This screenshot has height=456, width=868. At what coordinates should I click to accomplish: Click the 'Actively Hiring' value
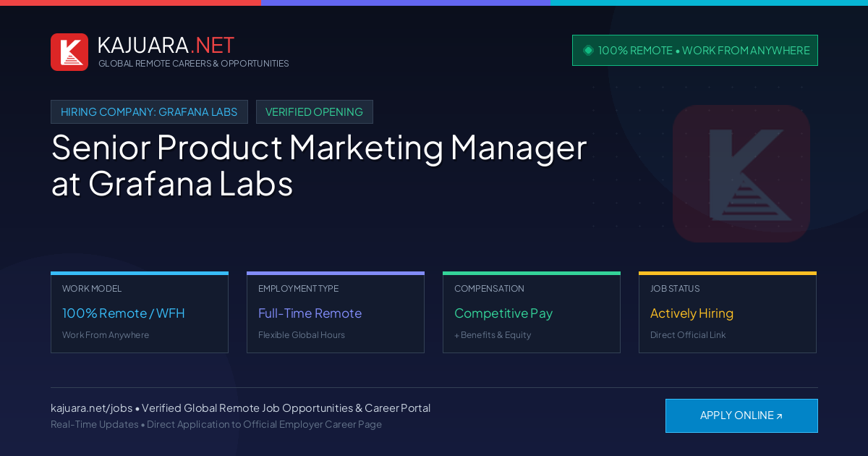pos(692,313)
